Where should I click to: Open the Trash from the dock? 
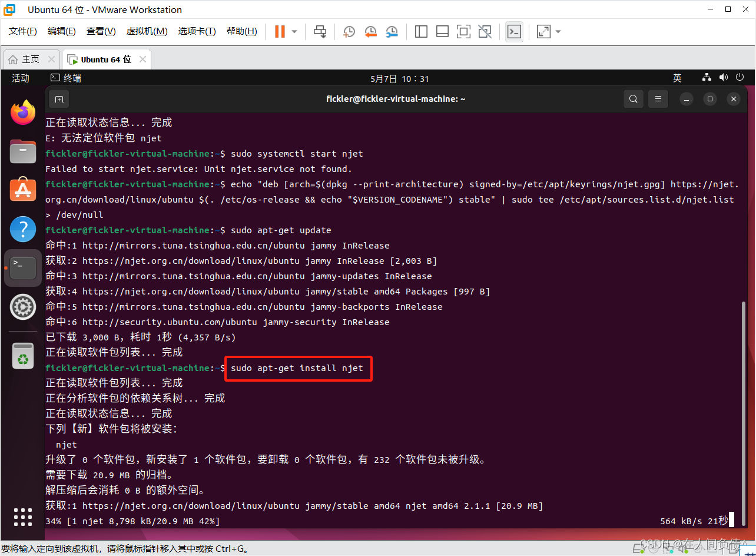[23, 355]
